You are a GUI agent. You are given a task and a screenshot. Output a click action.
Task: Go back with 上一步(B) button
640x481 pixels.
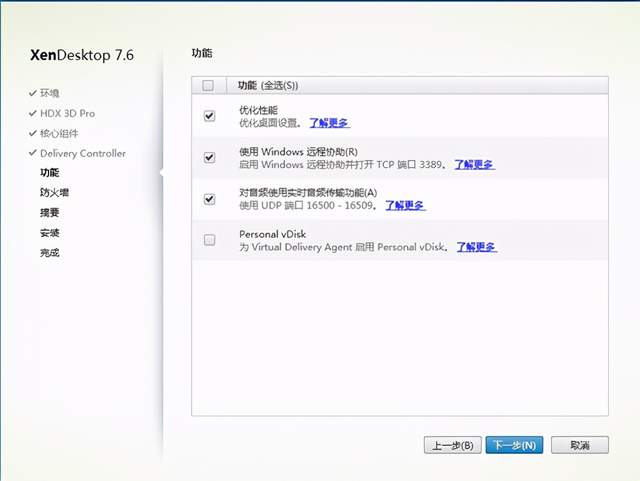(453, 445)
